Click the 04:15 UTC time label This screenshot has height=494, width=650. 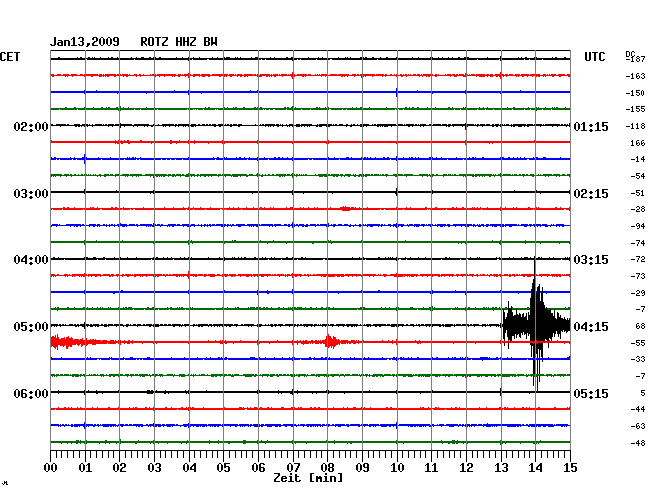pos(591,327)
